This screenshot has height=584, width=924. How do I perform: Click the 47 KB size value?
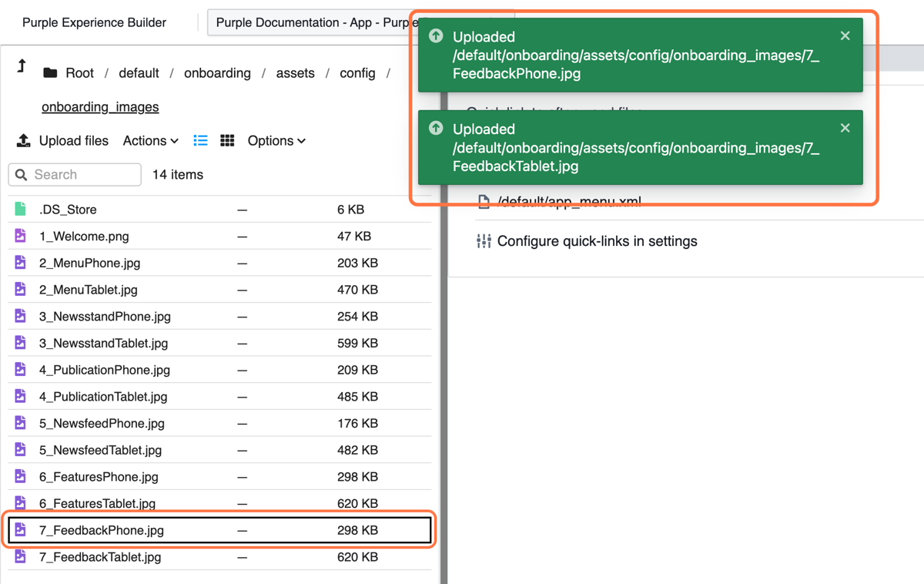[x=354, y=236]
